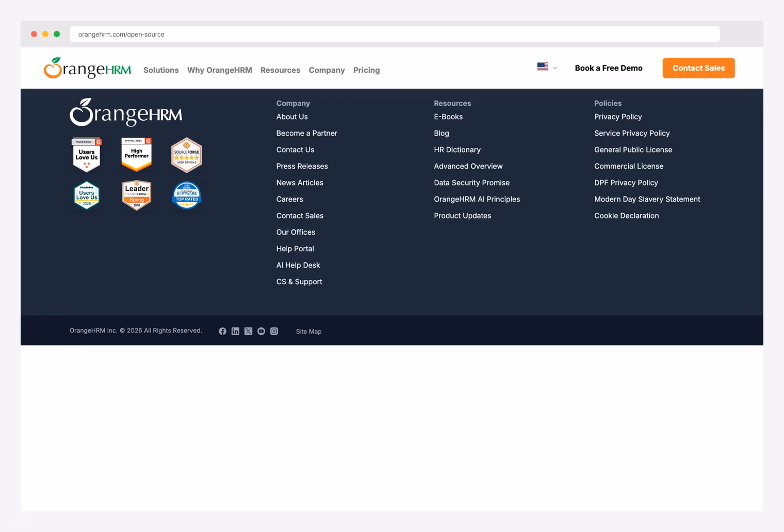Click the SourceForge Leader Spring badge
This screenshot has height=532, width=784.
(x=137, y=195)
